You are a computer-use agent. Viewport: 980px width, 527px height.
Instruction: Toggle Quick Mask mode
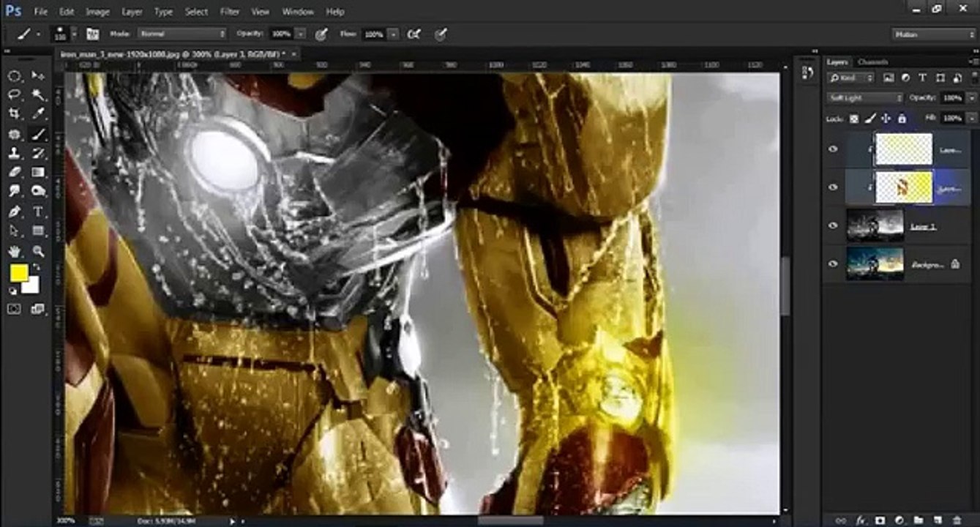point(14,310)
